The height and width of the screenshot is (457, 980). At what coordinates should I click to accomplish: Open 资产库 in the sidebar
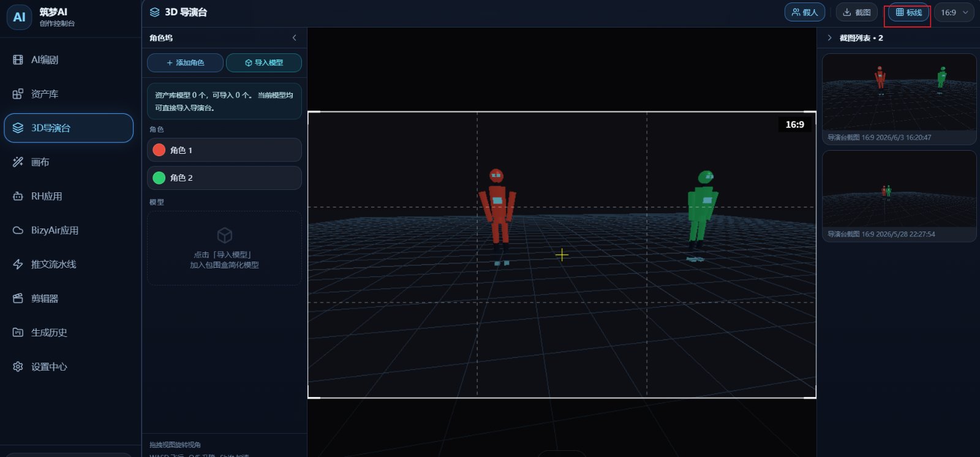tap(69, 94)
